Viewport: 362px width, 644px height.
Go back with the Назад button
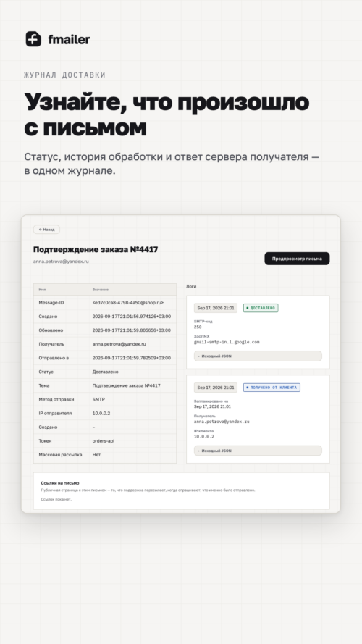pos(47,230)
